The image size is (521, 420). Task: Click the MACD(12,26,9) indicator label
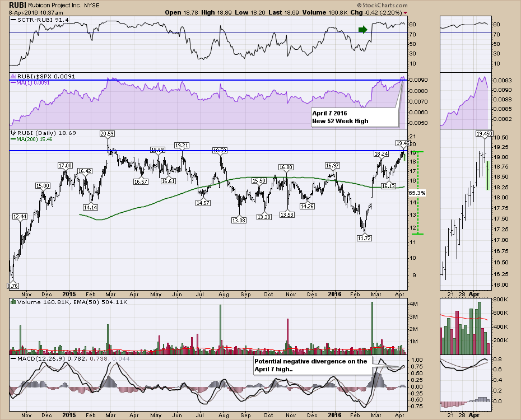(x=38, y=358)
